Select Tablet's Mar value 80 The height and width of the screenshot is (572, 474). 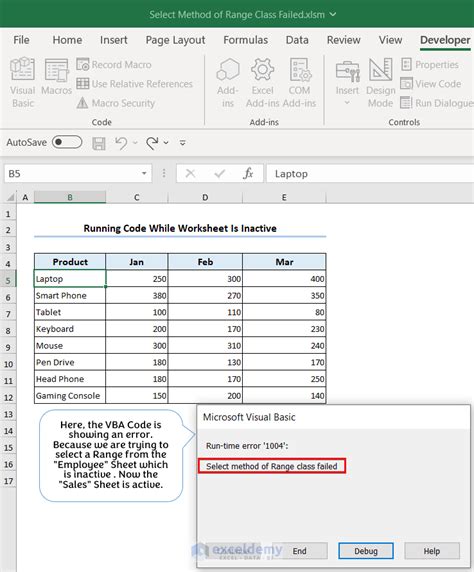coord(284,312)
